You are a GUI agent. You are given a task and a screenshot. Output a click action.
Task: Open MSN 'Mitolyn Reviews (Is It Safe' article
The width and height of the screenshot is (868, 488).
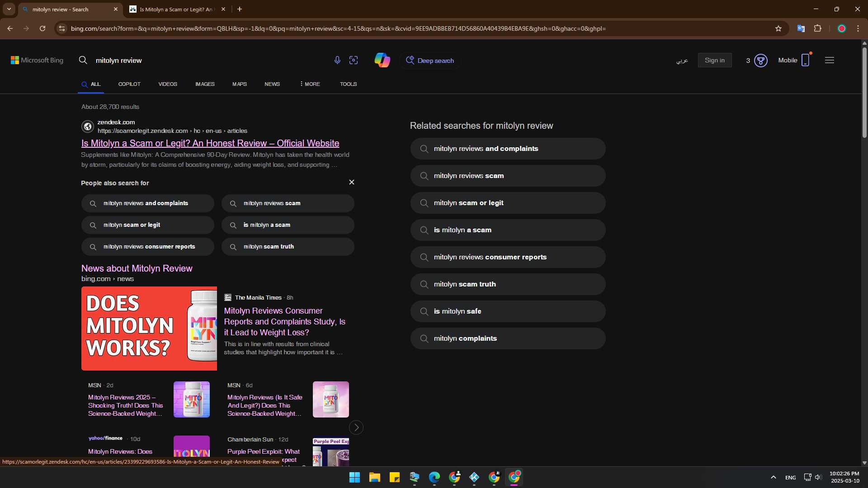pos(265,405)
